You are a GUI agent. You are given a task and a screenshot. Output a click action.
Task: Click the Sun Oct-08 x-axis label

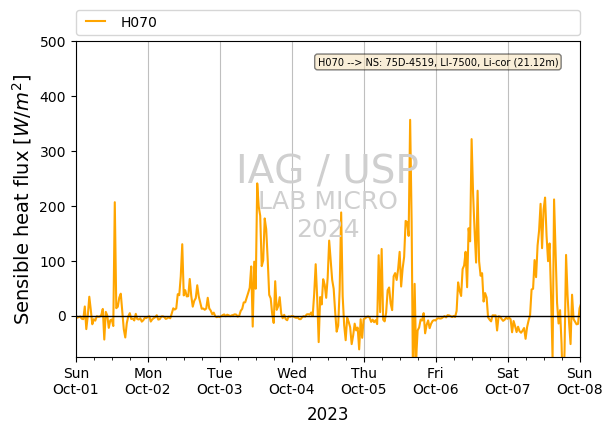(580, 381)
